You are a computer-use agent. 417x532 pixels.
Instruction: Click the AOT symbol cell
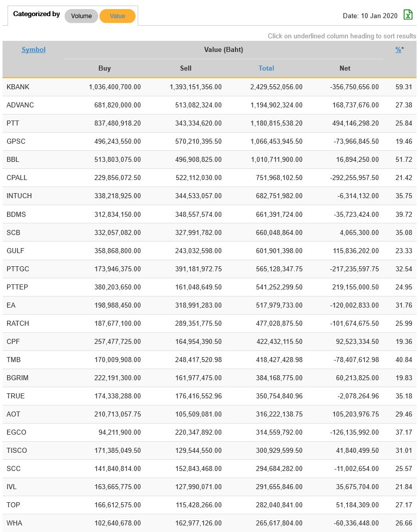(13, 414)
